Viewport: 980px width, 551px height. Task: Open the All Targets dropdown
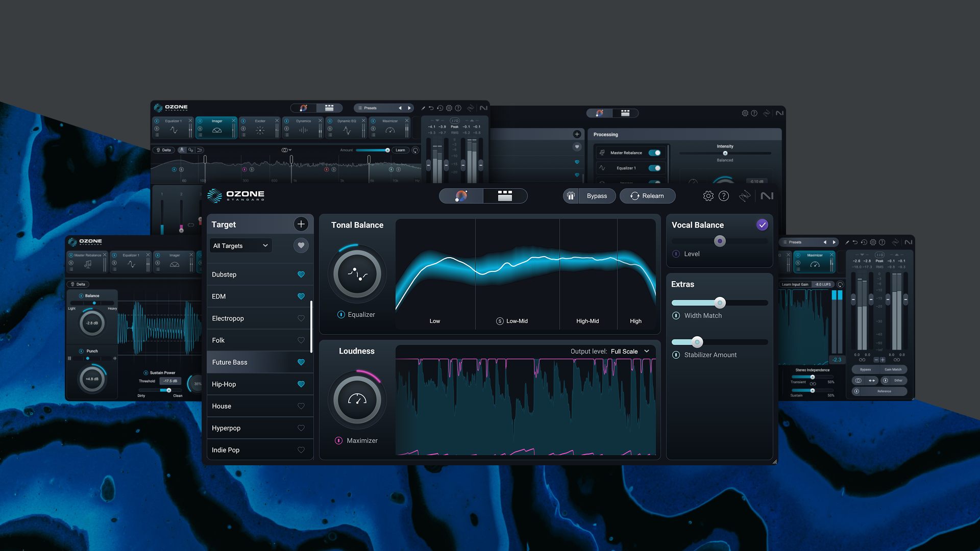(240, 246)
